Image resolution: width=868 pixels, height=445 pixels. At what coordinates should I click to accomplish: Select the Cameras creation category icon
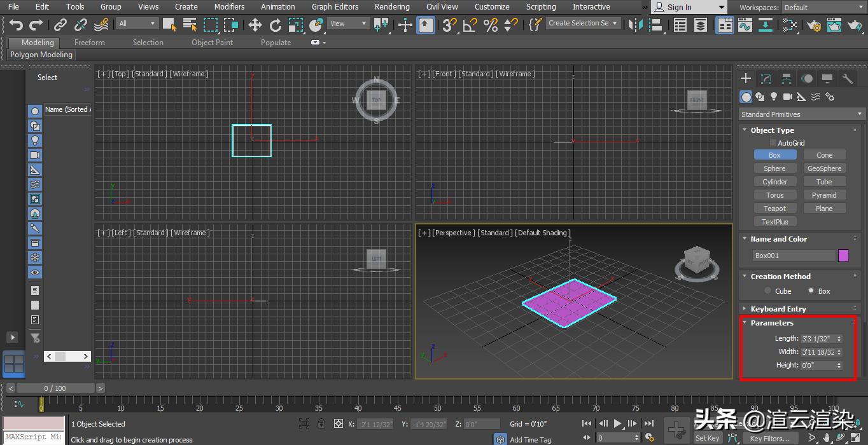(788, 97)
